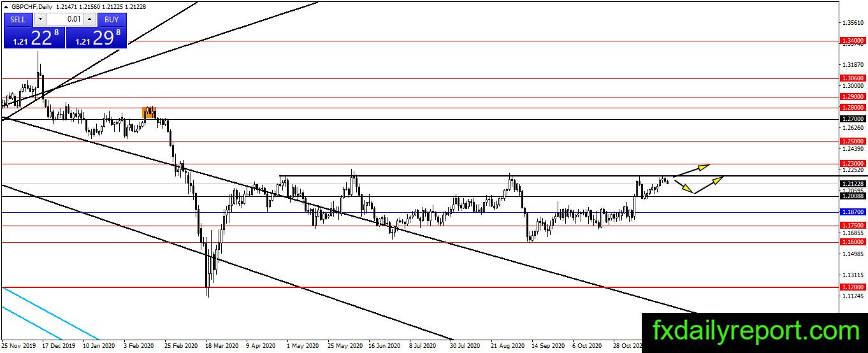Image resolution: width=868 pixels, height=353 pixels.
Task: Increase volume with the up arrow
Action: tap(90, 19)
